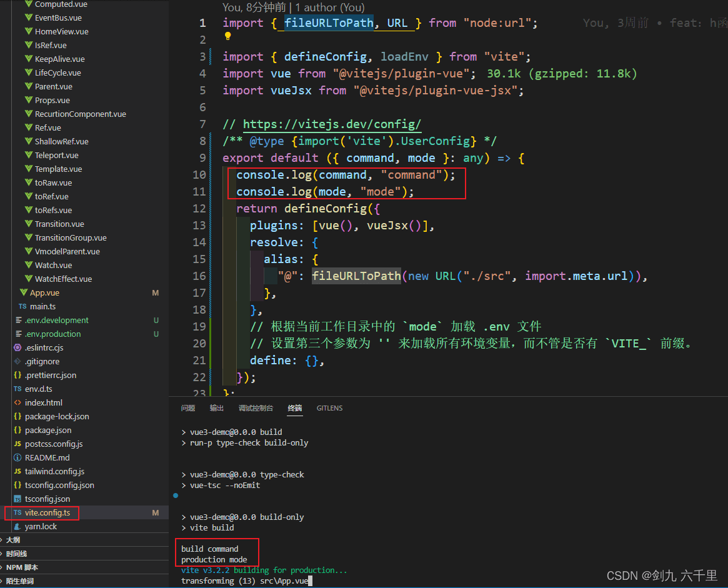Open toRef.vue file
Image resolution: width=728 pixels, height=588 pixels.
tap(51, 196)
